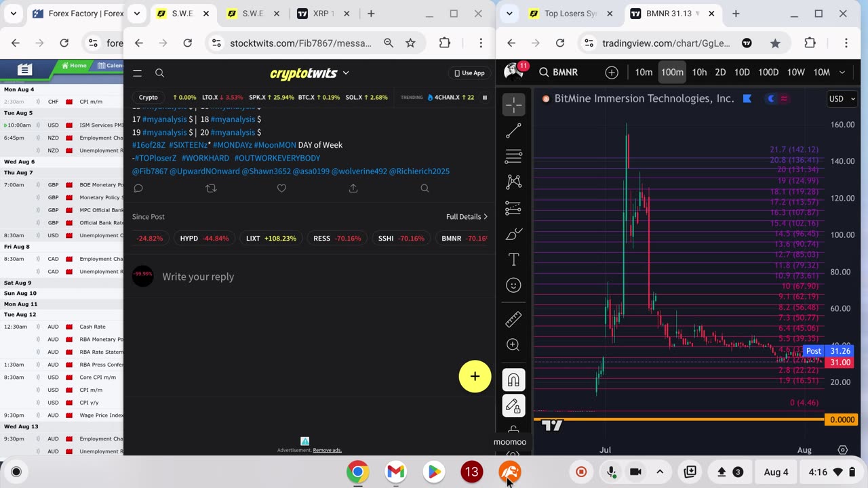Screen dimensions: 868x488
Task: Toggle magnet mode in TradingView toolbar
Action: (x=513, y=380)
